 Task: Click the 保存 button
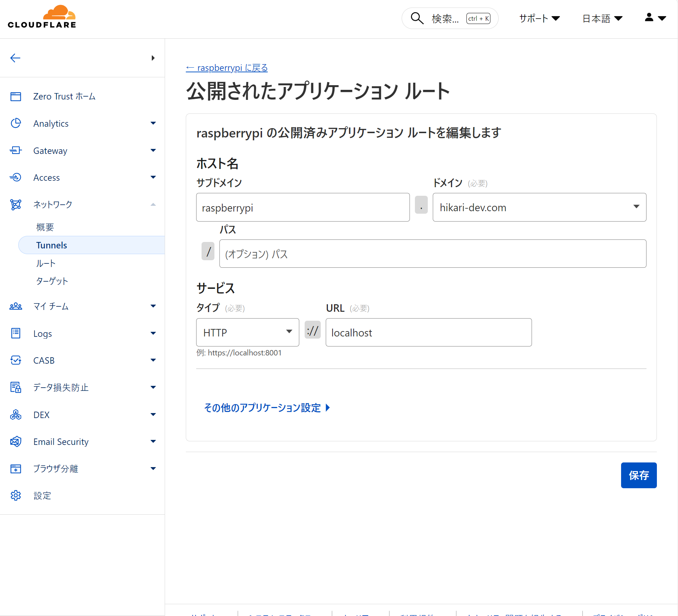coord(639,475)
